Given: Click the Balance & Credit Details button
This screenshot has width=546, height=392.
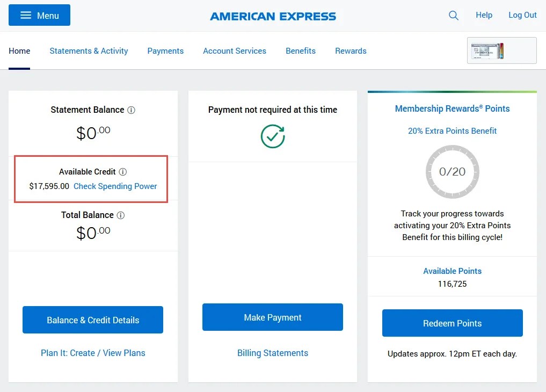Looking at the screenshot, I should [x=93, y=320].
